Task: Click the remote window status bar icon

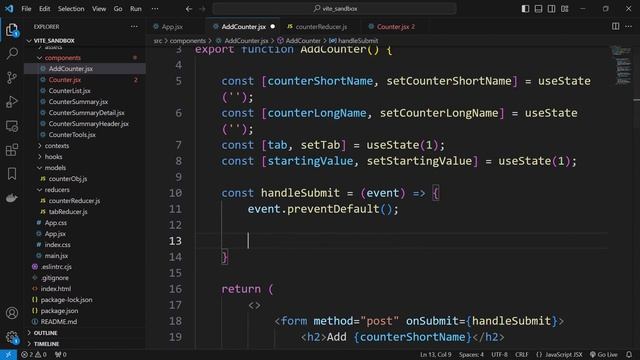Action: tap(8, 355)
